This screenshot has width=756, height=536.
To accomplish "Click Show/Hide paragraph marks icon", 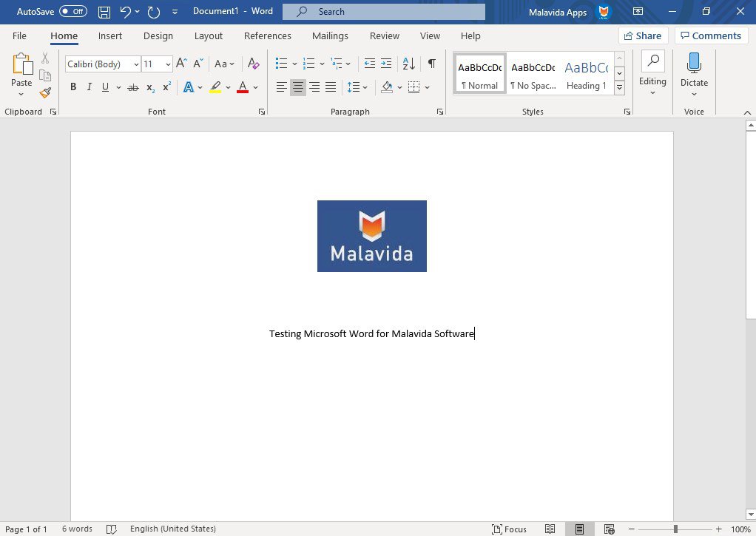I will (431, 64).
